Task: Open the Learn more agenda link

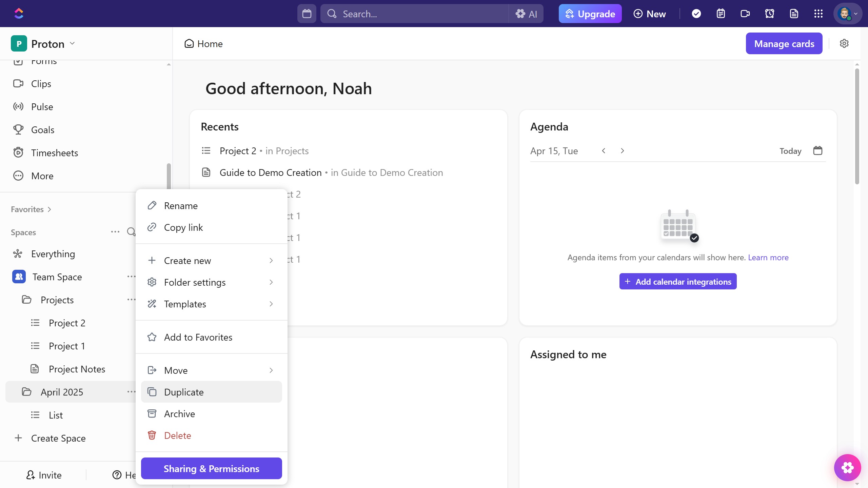Action: click(768, 258)
